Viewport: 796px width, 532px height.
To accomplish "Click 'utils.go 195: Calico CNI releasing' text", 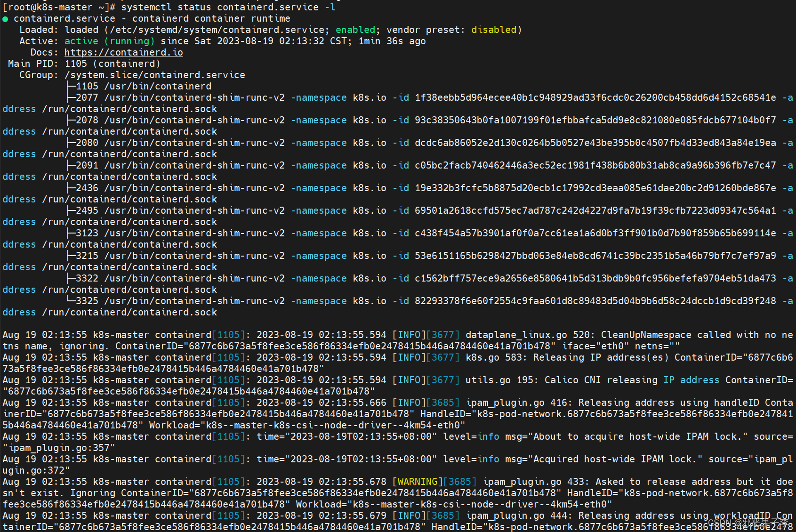I will click(562, 380).
